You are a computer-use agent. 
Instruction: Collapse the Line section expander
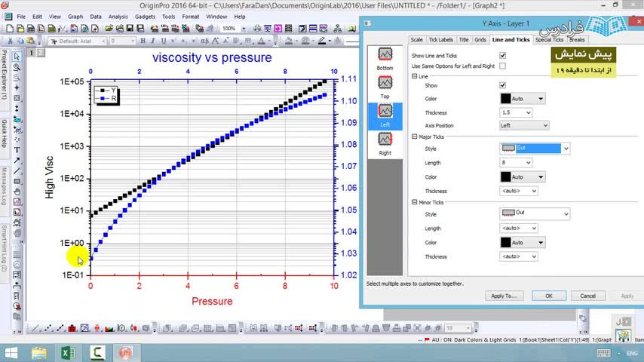point(415,76)
